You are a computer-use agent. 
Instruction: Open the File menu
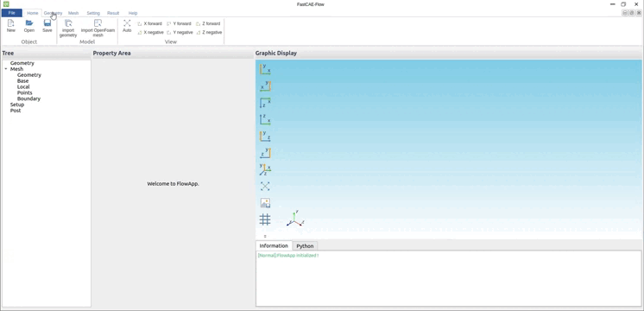click(x=11, y=13)
